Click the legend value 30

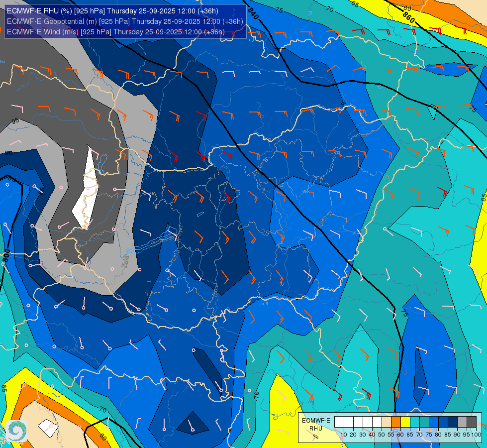(x=363, y=435)
